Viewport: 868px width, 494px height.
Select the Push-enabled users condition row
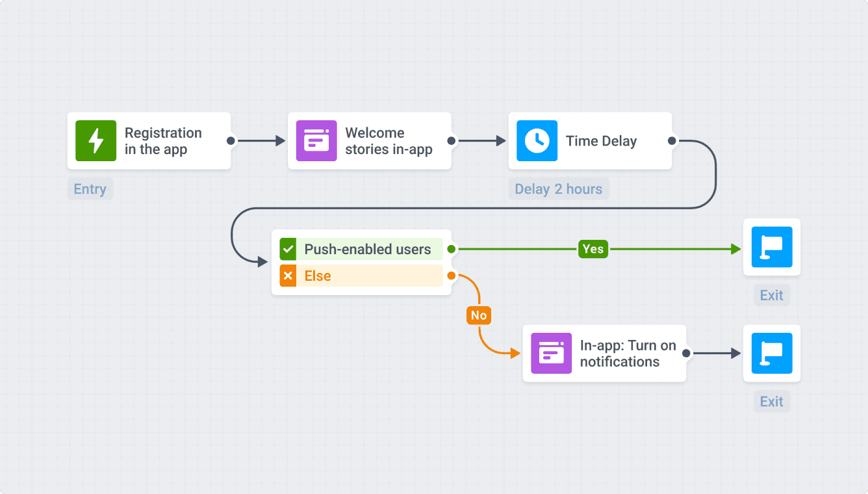click(x=368, y=249)
